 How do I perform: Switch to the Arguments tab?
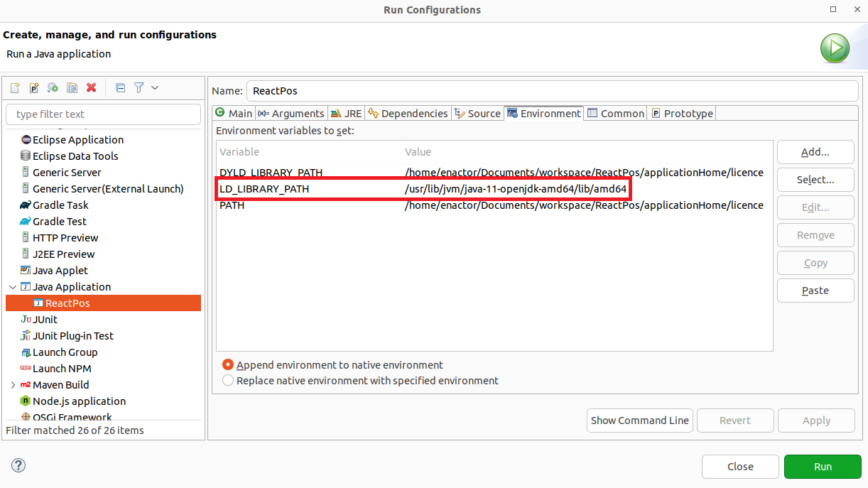[291, 114]
